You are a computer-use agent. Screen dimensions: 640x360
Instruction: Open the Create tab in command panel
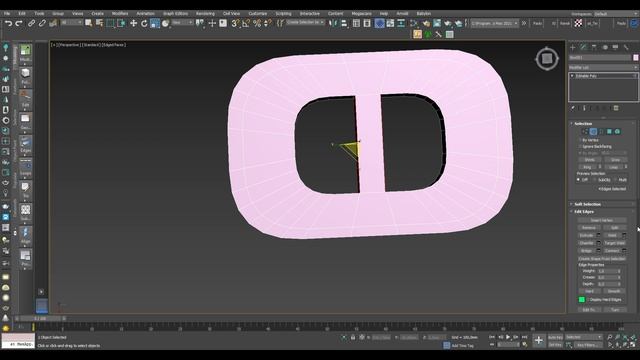[573, 47]
